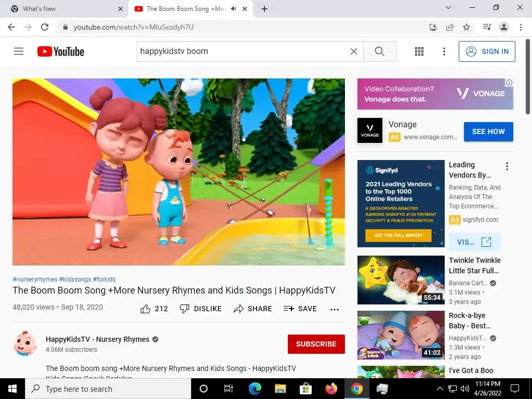This screenshot has height=399, width=532.
Task: Open the YouTube hamburger guide menu
Action: (19, 51)
